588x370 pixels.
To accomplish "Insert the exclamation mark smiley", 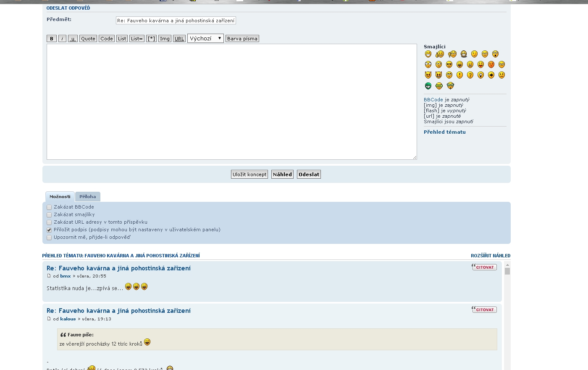I will coord(459,75).
